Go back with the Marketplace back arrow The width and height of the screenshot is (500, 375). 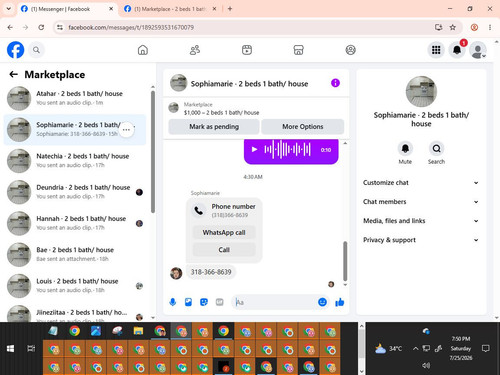[13, 74]
